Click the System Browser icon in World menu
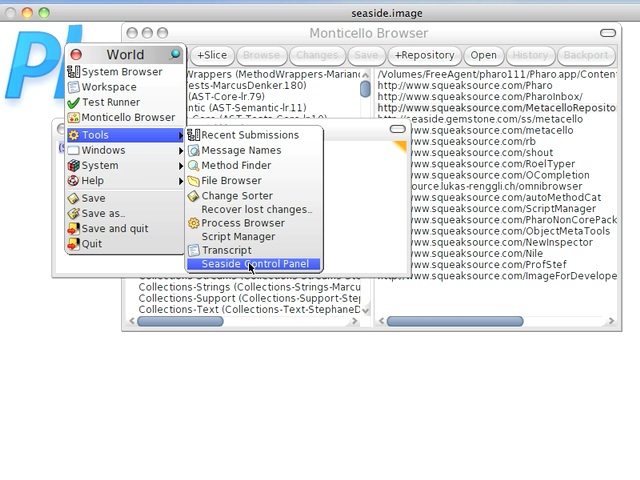Screen dimensions: 640x480 coord(73,72)
